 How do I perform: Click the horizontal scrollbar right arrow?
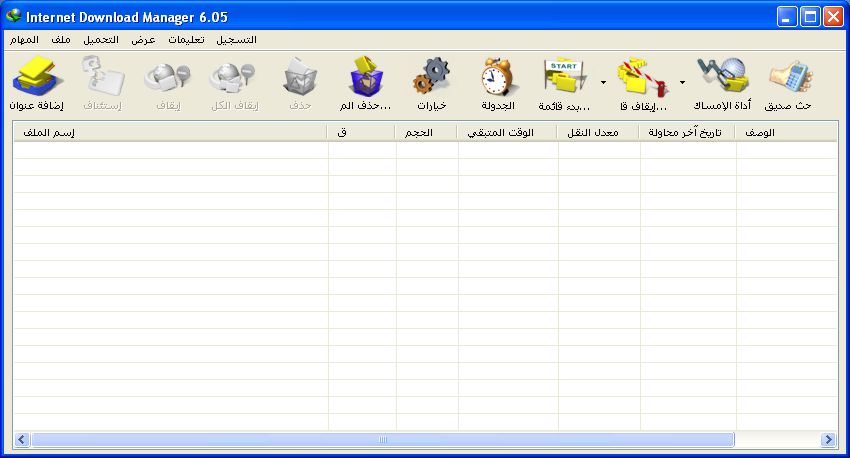point(828,439)
